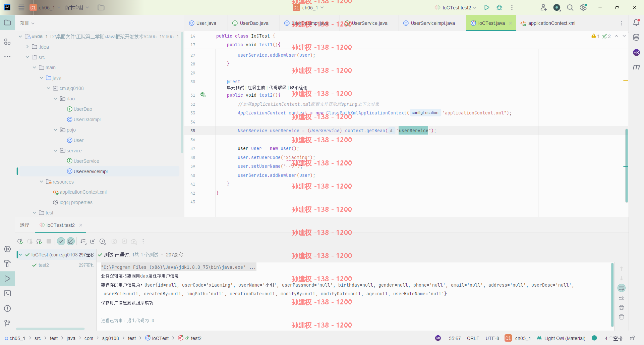Open the Run tool window icon
The width and height of the screenshot is (644, 345).
pyautogui.click(x=7, y=279)
